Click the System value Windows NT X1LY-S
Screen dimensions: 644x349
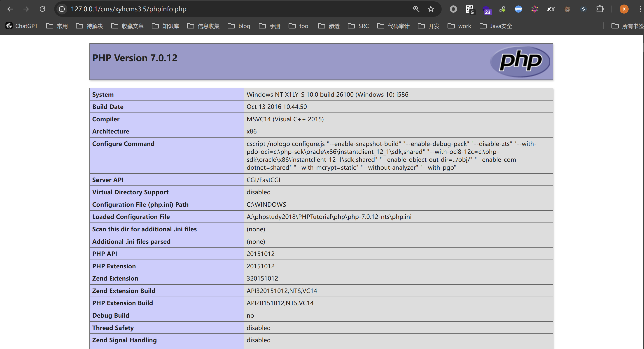pyautogui.click(x=327, y=95)
